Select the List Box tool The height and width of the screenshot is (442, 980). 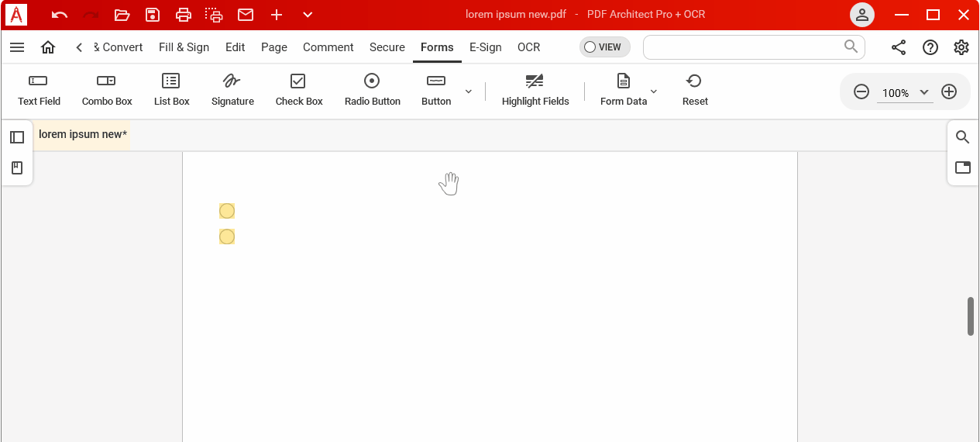(171, 90)
